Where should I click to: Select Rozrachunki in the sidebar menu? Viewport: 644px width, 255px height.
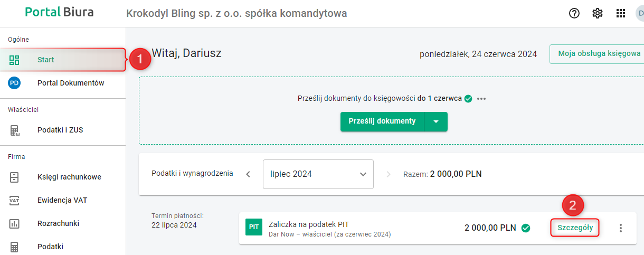pos(58,223)
